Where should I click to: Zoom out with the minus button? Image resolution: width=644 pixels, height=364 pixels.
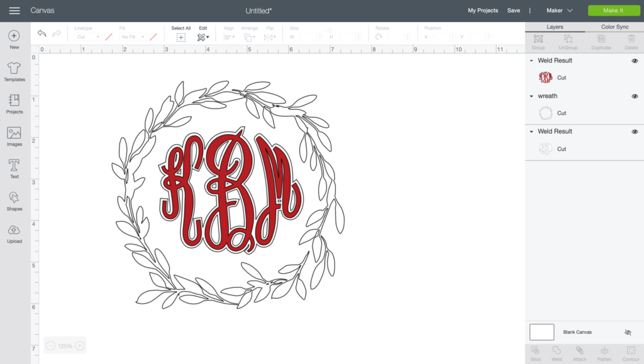[50, 346]
